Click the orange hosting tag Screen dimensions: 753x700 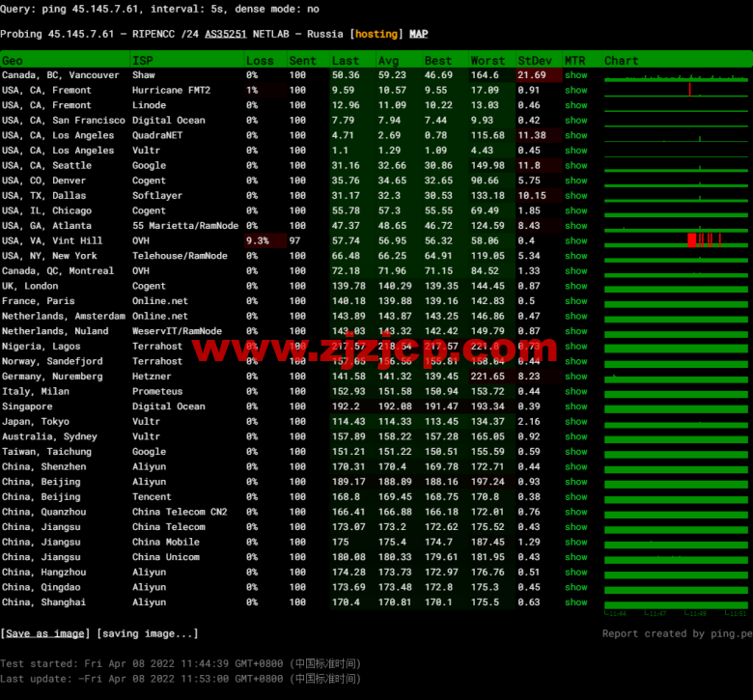(x=376, y=34)
